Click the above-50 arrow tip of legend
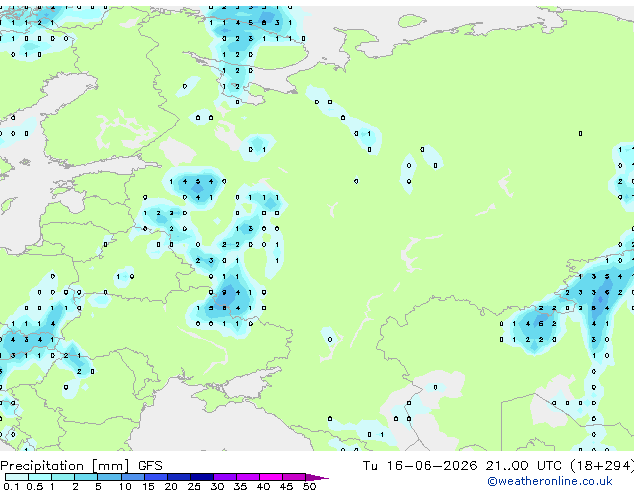 pyautogui.click(x=317, y=477)
